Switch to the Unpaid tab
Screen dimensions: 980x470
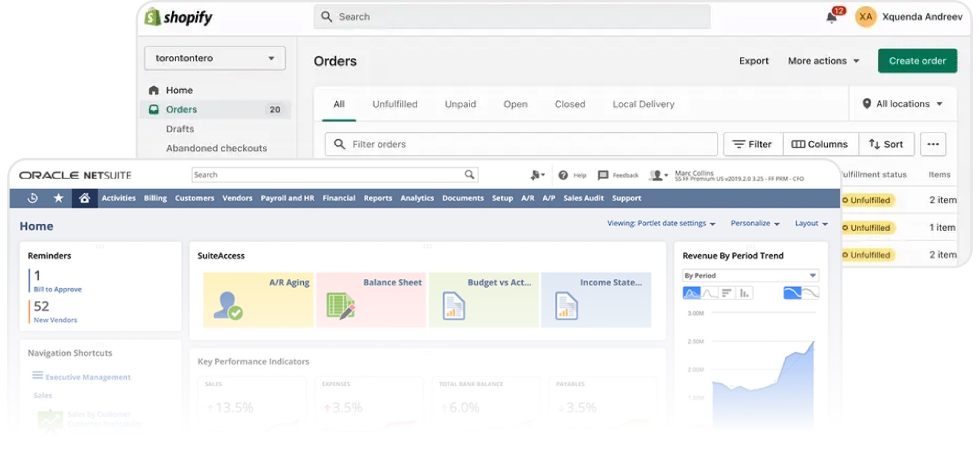460,104
